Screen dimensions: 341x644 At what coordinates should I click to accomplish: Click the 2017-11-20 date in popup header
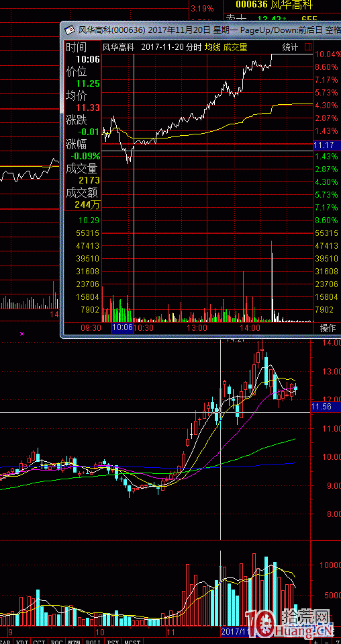162,47
